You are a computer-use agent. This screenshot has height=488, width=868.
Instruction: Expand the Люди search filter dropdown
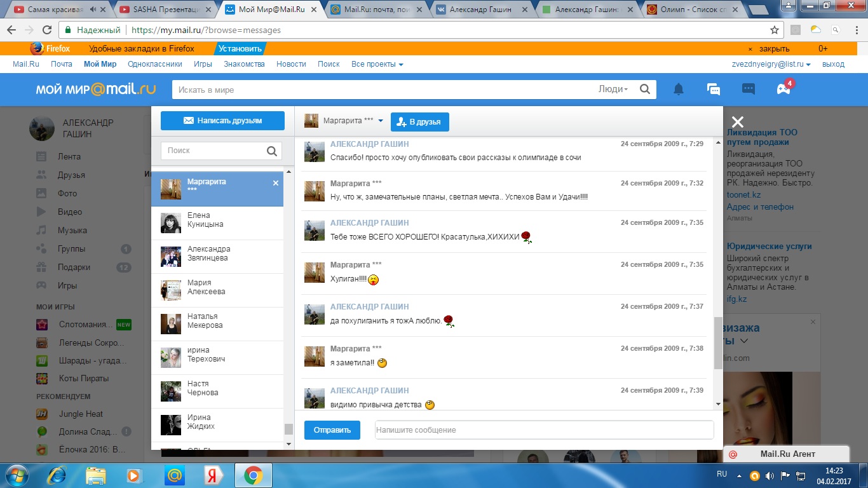point(613,90)
